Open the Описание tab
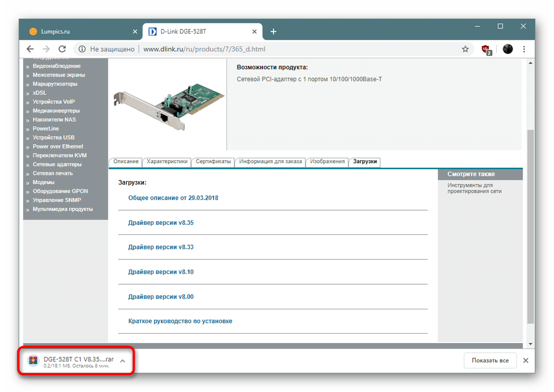554x392 pixels. pyautogui.click(x=126, y=161)
